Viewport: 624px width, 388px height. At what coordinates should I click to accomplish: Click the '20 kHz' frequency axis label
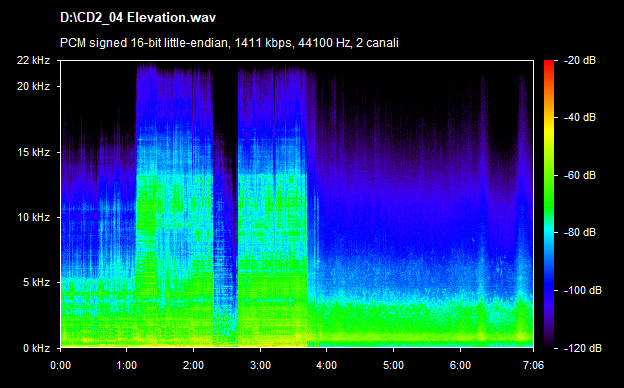click(33, 86)
